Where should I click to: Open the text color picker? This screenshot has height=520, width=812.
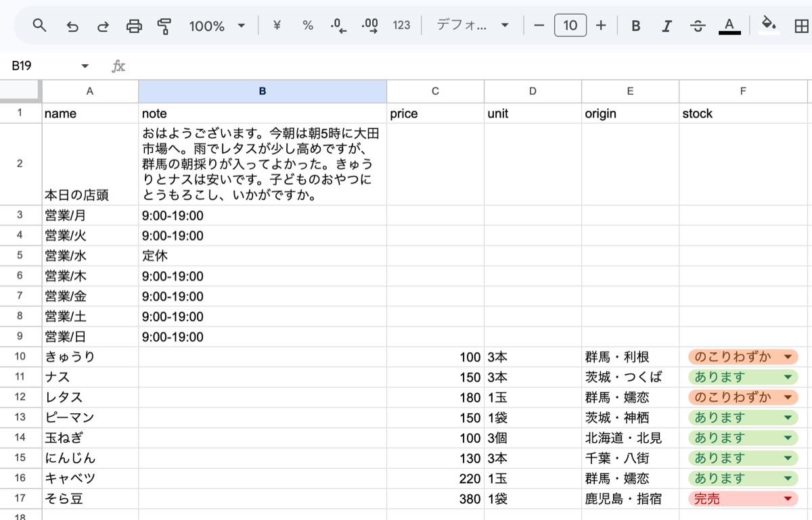pyautogui.click(x=729, y=26)
